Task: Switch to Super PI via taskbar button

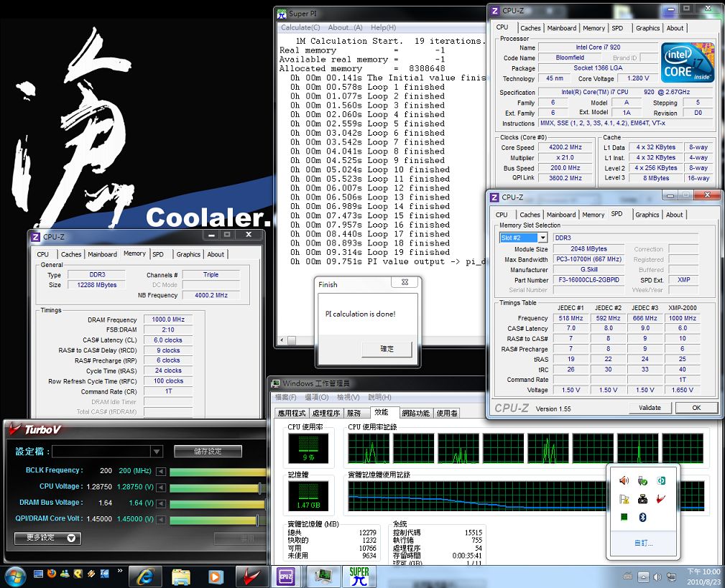Action: pos(359,577)
